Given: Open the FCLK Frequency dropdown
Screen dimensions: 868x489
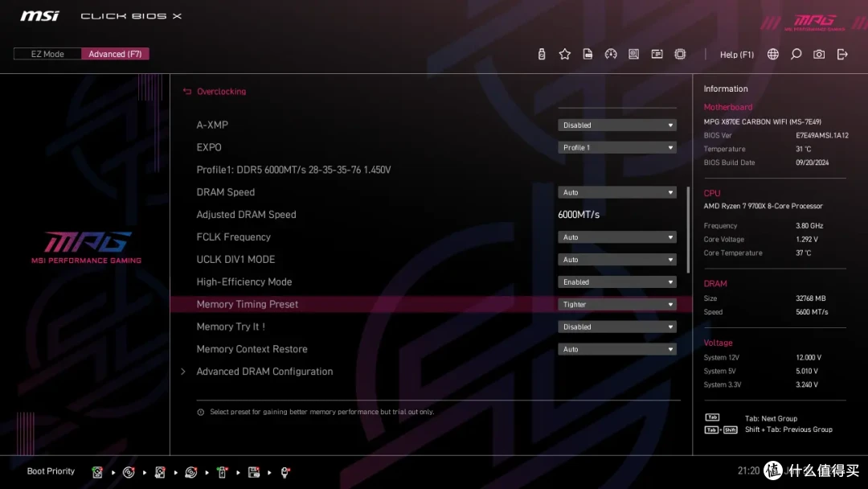Looking at the screenshot, I should [x=616, y=237].
